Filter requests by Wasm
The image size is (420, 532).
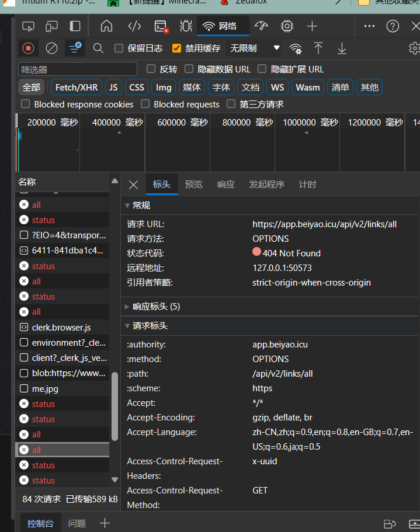[308, 87]
